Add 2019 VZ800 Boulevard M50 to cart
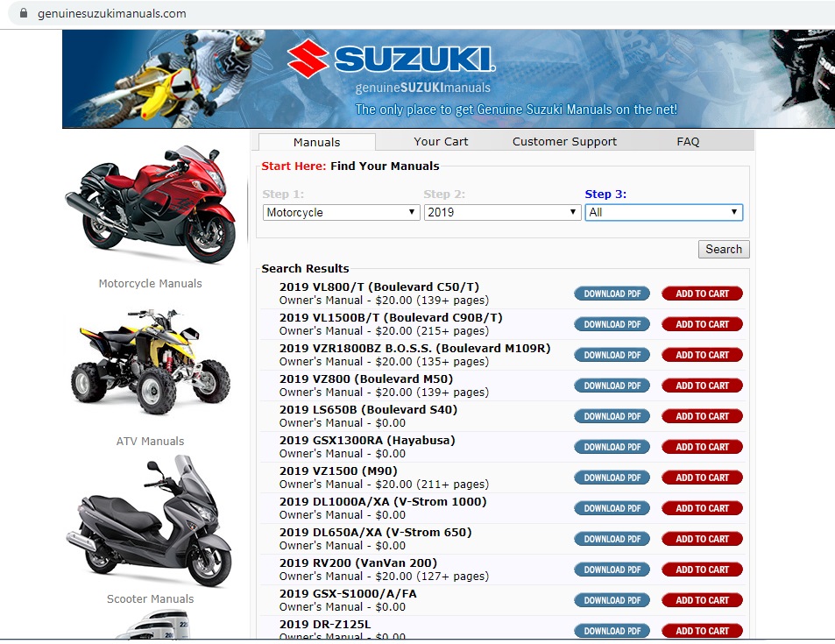The height and width of the screenshot is (644, 835). point(702,386)
